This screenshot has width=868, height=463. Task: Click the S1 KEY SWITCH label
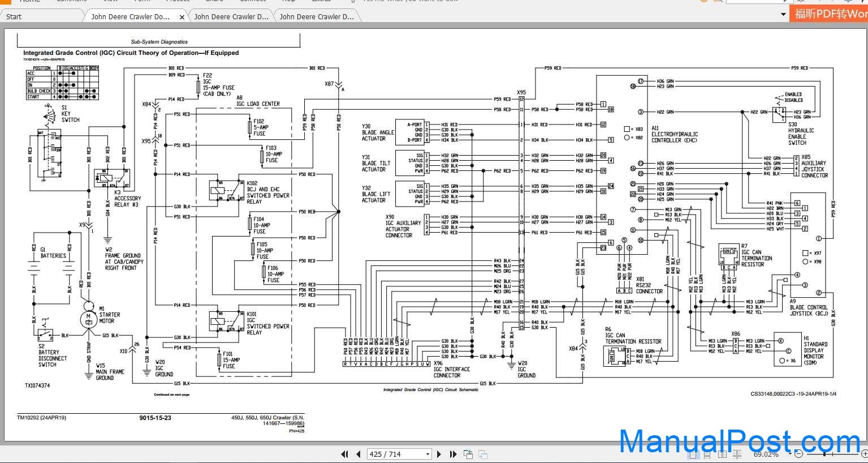(70, 114)
